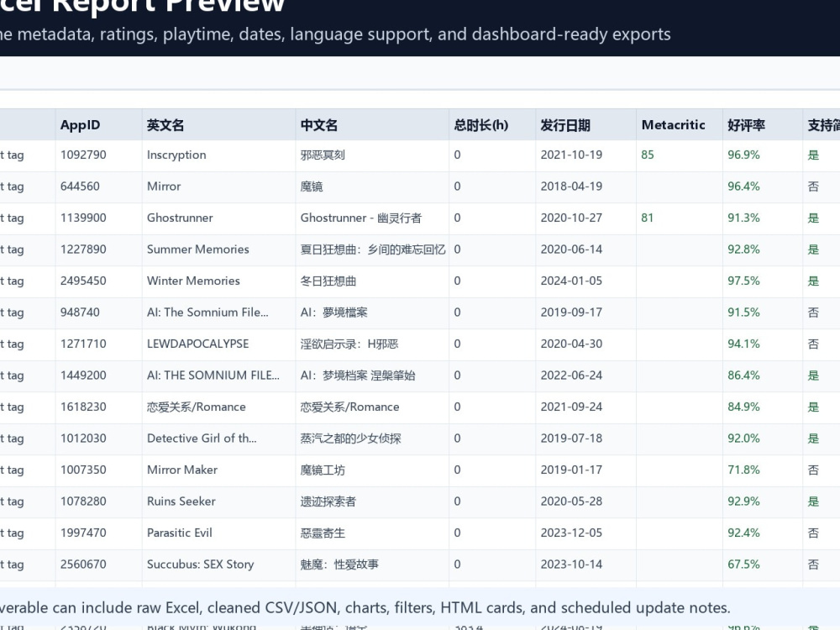Click release date 2021-10-19
840x630 pixels.
(x=571, y=155)
